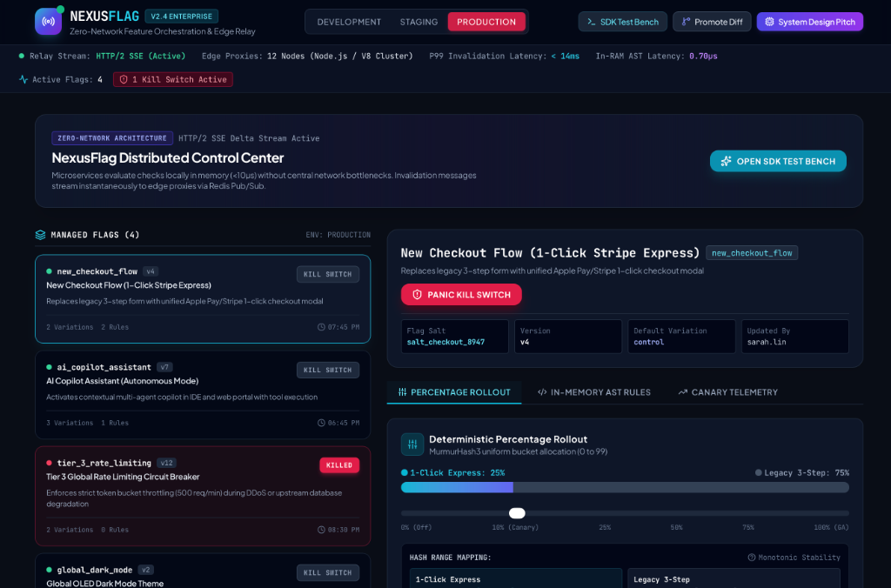Click the v12 version tag
This screenshot has height=588, width=891.
pyautogui.click(x=166, y=463)
